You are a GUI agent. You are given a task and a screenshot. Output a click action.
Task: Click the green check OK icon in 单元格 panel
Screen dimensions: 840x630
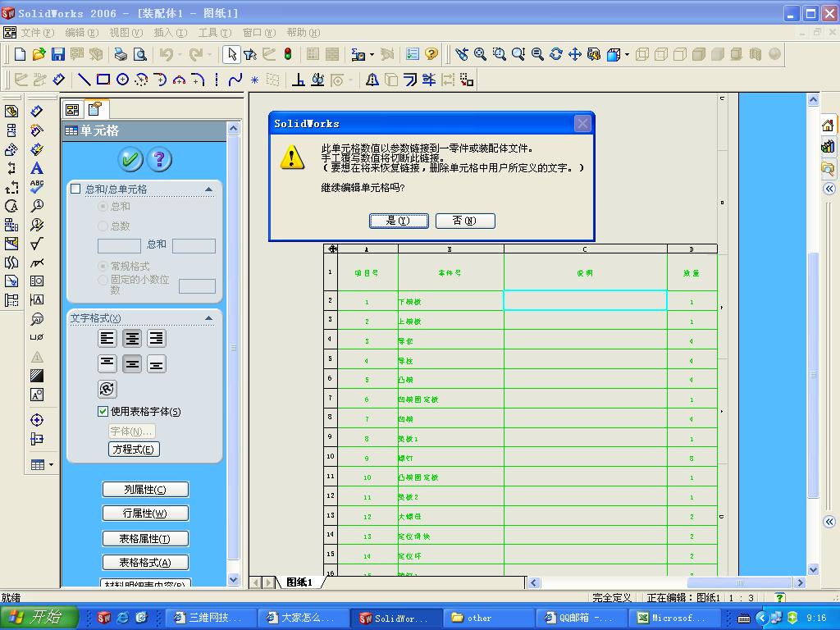(130, 159)
